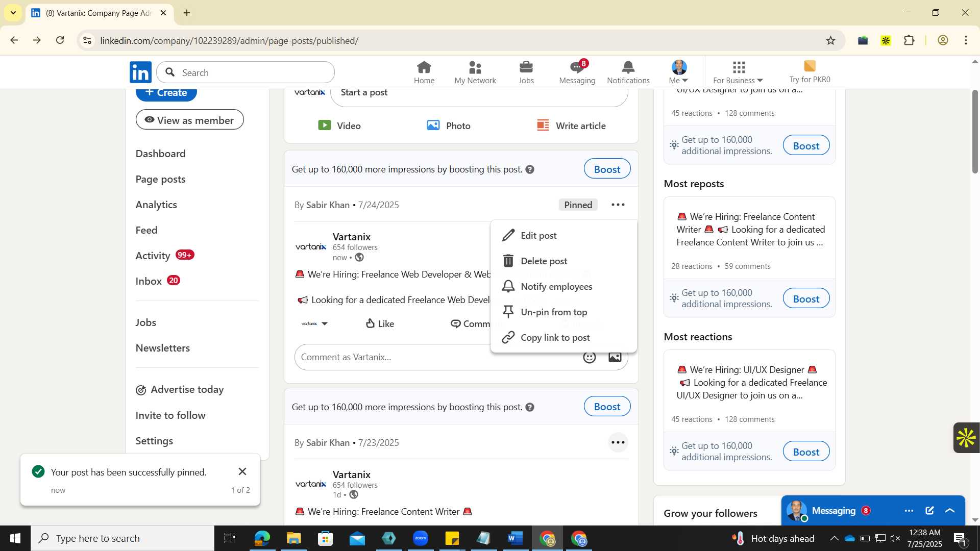Open Microsoft Edge from taskbar
The width and height of the screenshot is (980, 551).
pyautogui.click(x=262, y=538)
